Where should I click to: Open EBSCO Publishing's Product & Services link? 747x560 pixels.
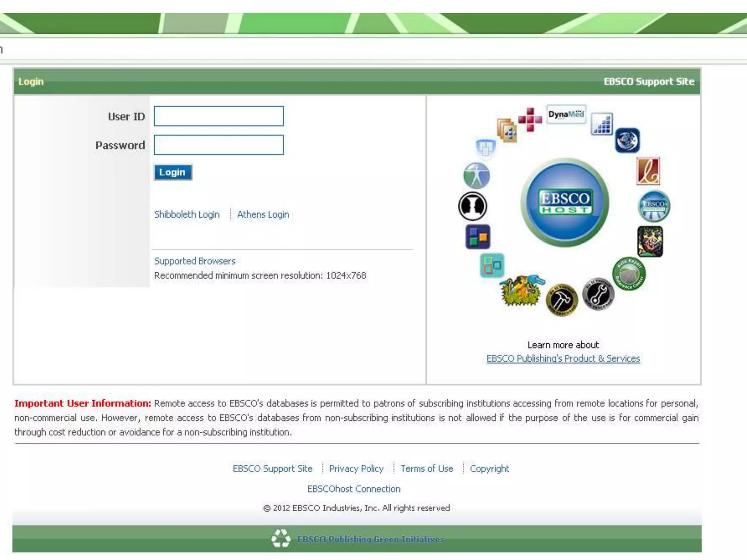coord(563,358)
